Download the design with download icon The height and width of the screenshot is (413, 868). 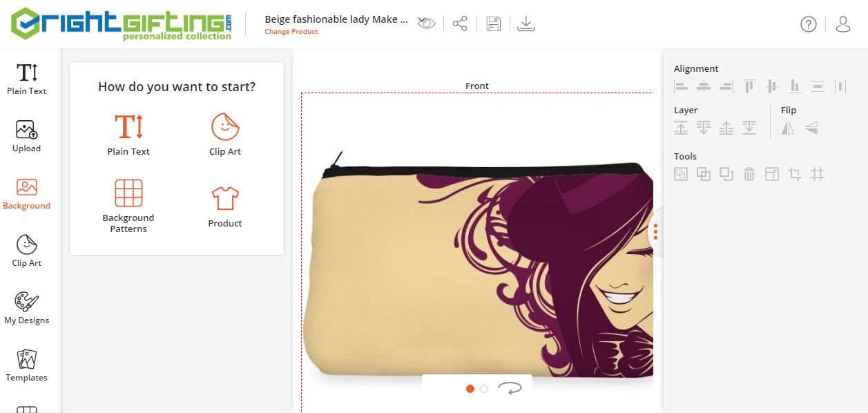pos(526,23)
